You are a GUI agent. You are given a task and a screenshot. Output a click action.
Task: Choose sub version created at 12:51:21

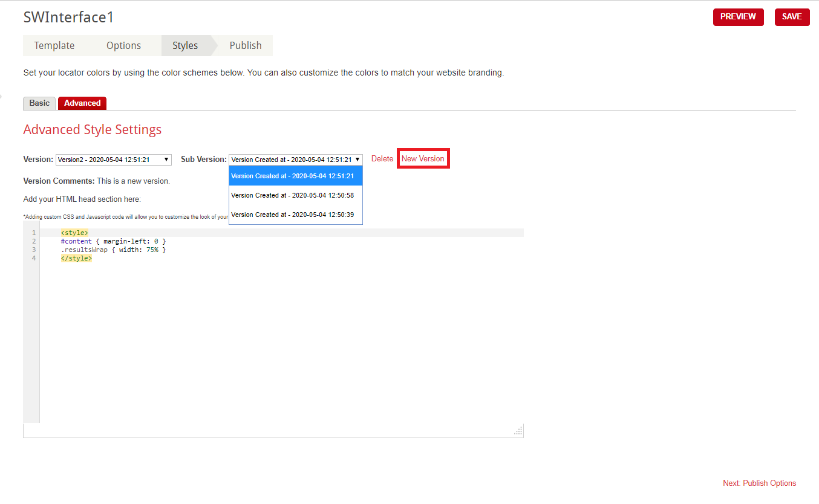296,176
